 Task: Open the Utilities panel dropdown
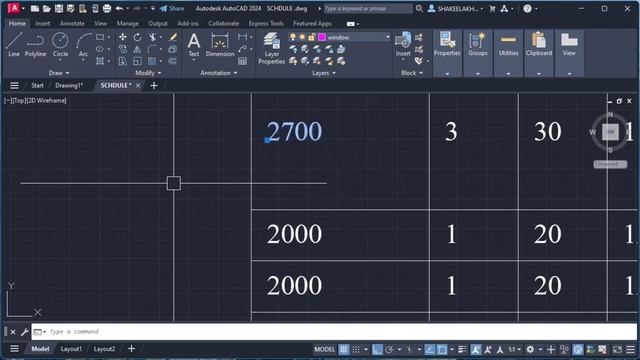pyautogui.click(x=508, y=74)
